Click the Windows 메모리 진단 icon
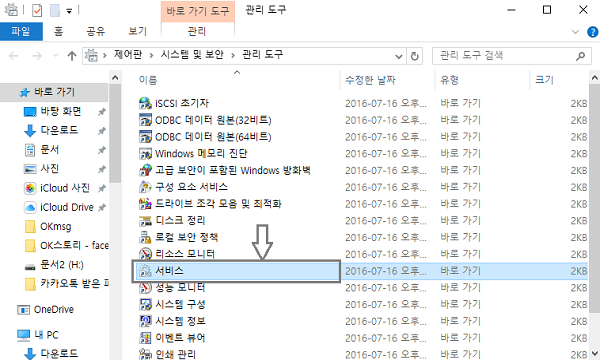Viewport: 600px width, 360px height. 145,153
